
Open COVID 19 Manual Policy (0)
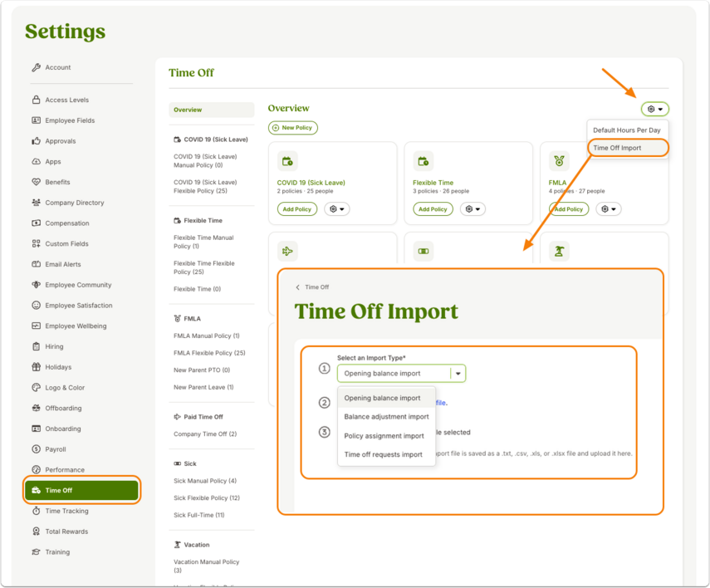pyautogui.click(x=205, y=161)
